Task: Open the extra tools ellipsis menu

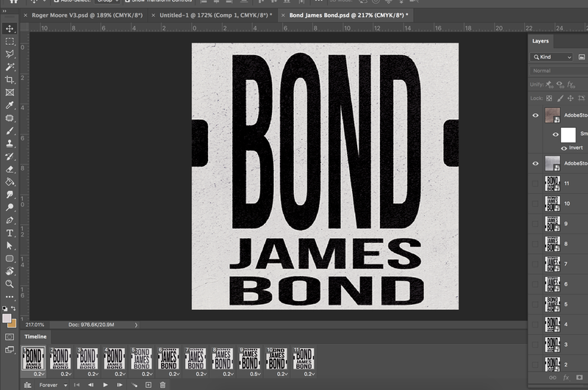Action: (10, 297)
